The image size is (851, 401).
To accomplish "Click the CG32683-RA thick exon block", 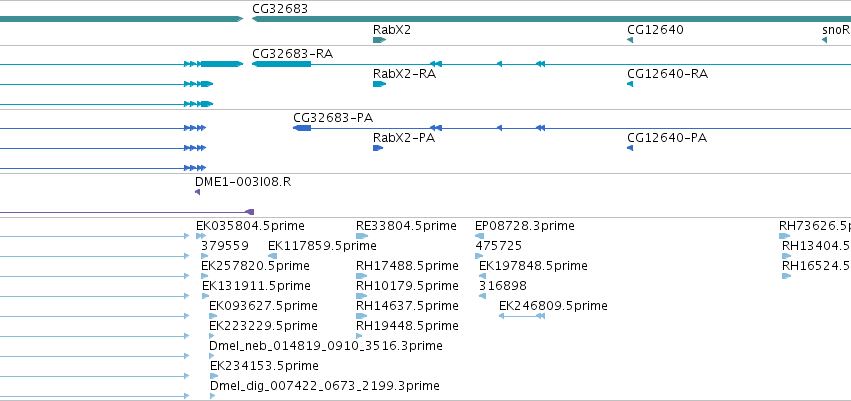I will point(282,64).
